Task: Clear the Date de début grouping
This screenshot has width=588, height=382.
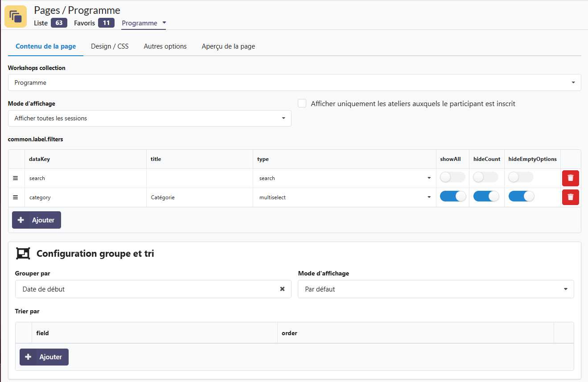Action: [282, 289]
